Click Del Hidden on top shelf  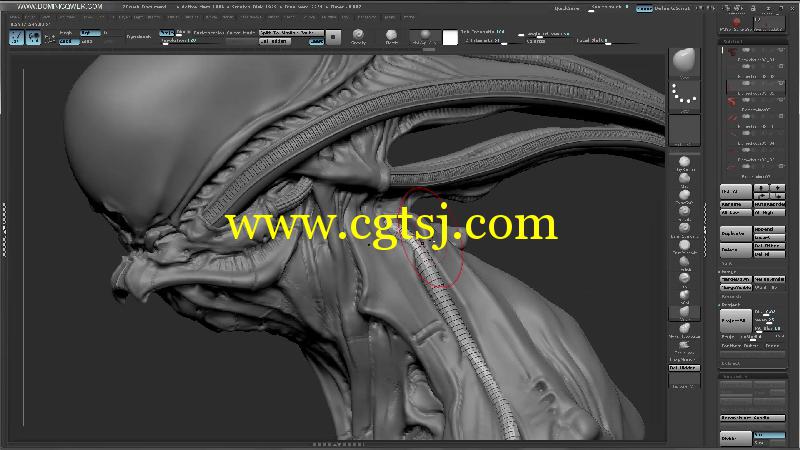click(x=275, y=41)
